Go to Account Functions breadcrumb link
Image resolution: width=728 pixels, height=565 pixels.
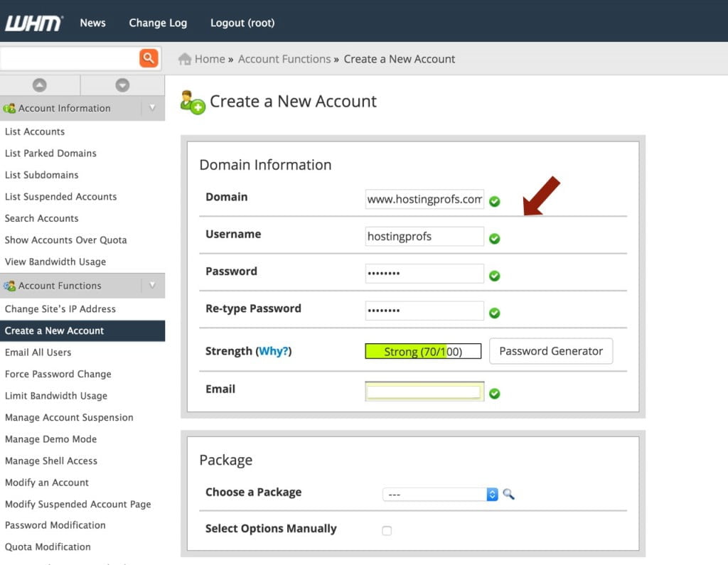click(x=284, y=59)
